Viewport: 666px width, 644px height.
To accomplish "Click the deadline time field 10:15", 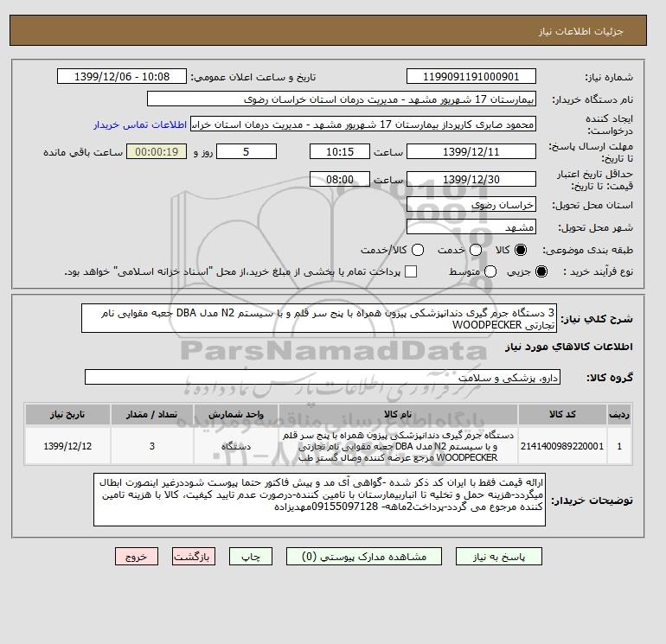I will [340, 151].
